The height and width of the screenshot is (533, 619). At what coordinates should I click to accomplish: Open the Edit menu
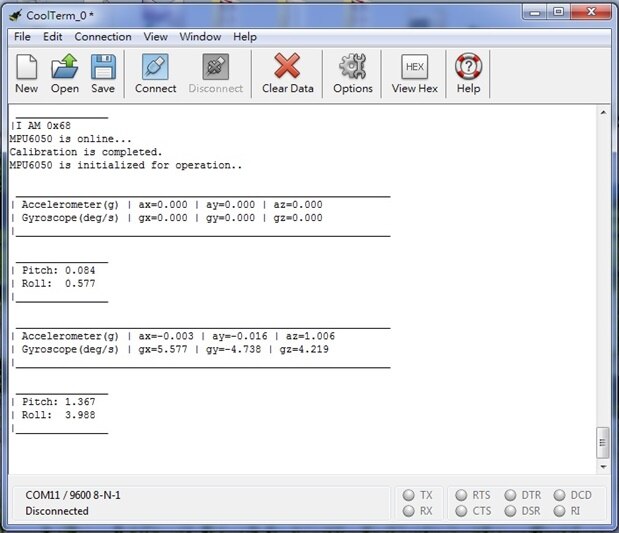53,37
